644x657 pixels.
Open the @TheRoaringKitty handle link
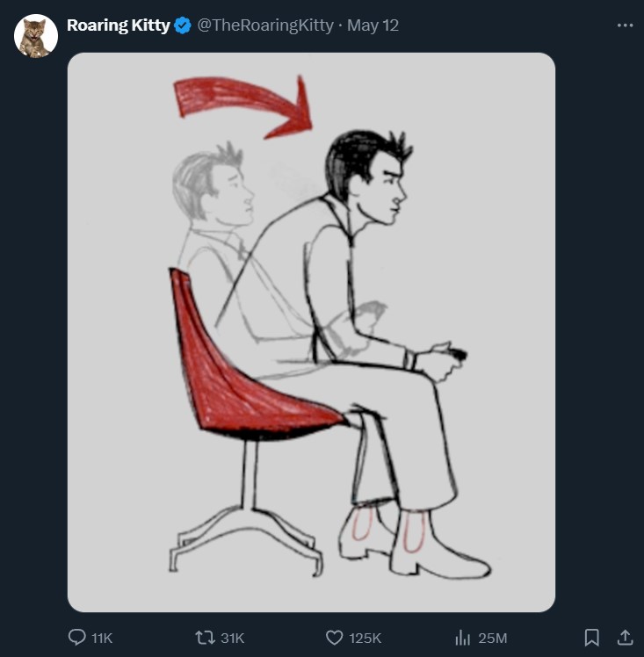tap(265, 25)
